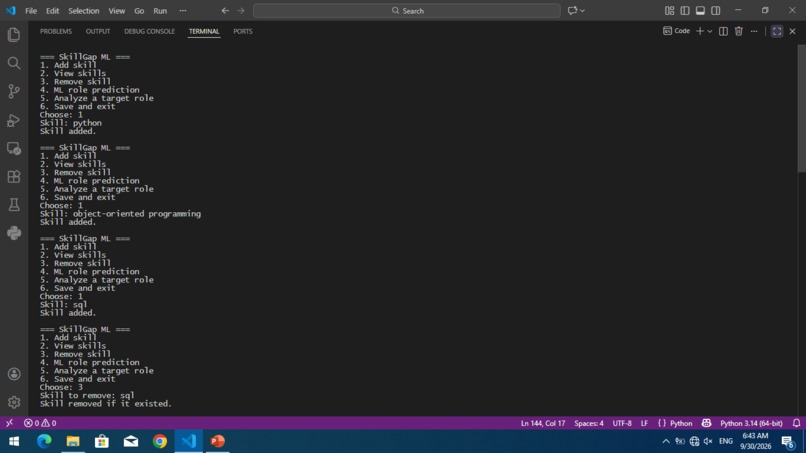The image size is (806, 453).
Task: Toggle the bottom panel
Action: point(700,10)
